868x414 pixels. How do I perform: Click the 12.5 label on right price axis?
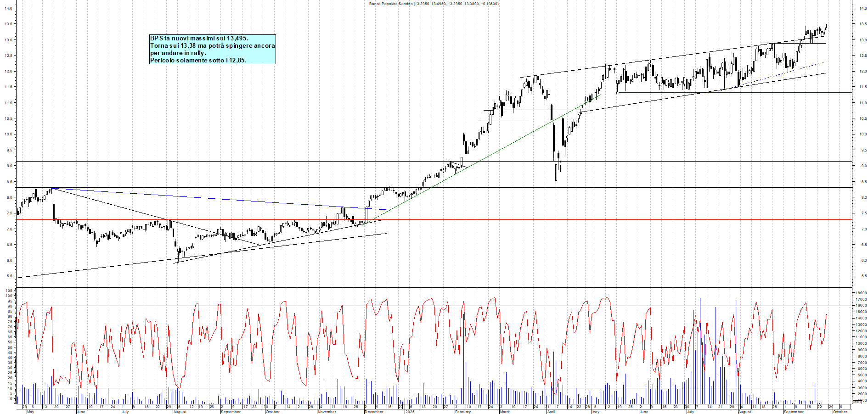[863, 56]
